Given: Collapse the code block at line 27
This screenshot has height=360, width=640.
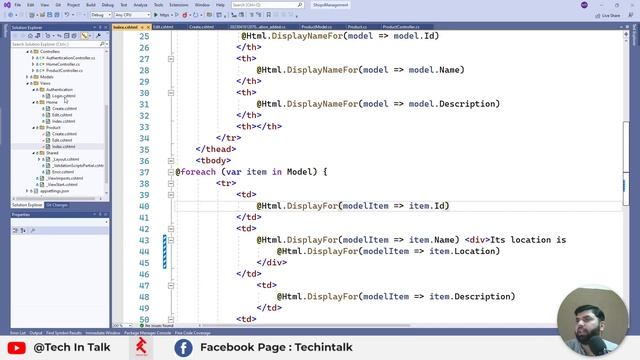Looking at the screenshot, I should (171, 59).
